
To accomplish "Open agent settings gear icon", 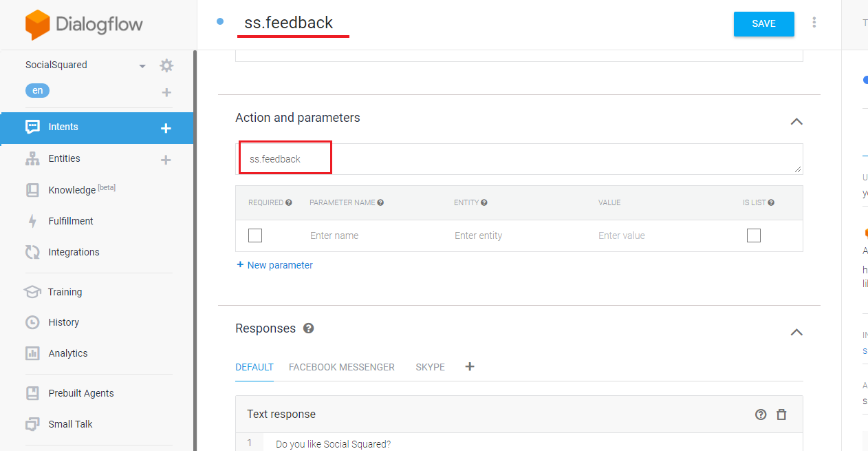I will (x=166, y=65).
